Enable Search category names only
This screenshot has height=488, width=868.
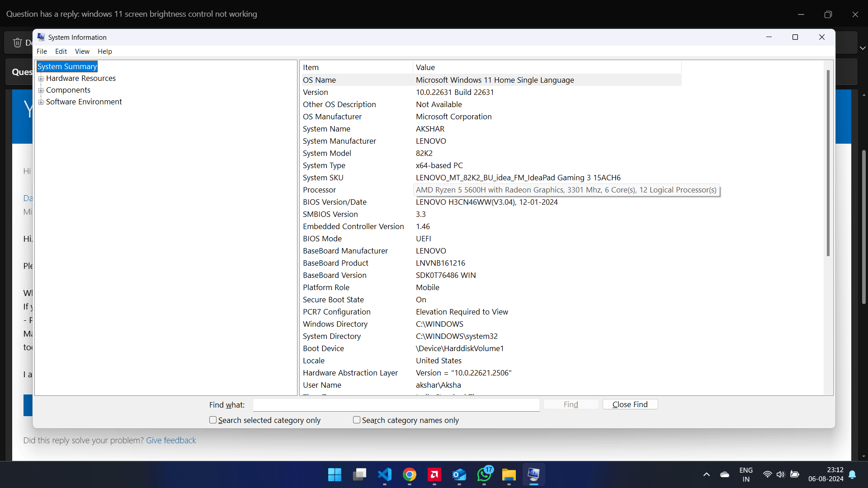pyautogui.click(x=357, y=420)
